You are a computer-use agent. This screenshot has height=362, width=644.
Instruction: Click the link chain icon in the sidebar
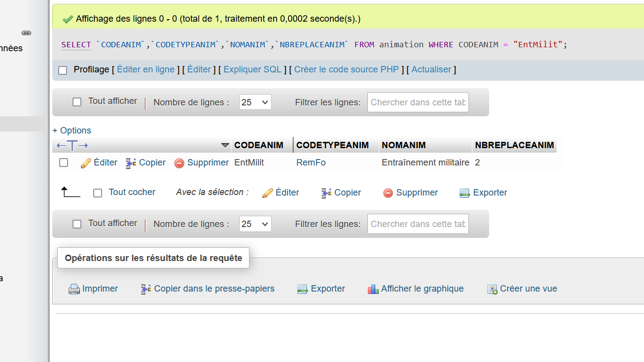pos(26,33)
